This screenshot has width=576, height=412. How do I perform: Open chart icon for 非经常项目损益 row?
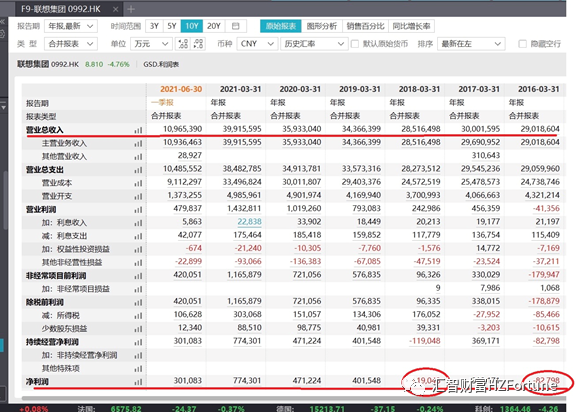pos(138,289)
